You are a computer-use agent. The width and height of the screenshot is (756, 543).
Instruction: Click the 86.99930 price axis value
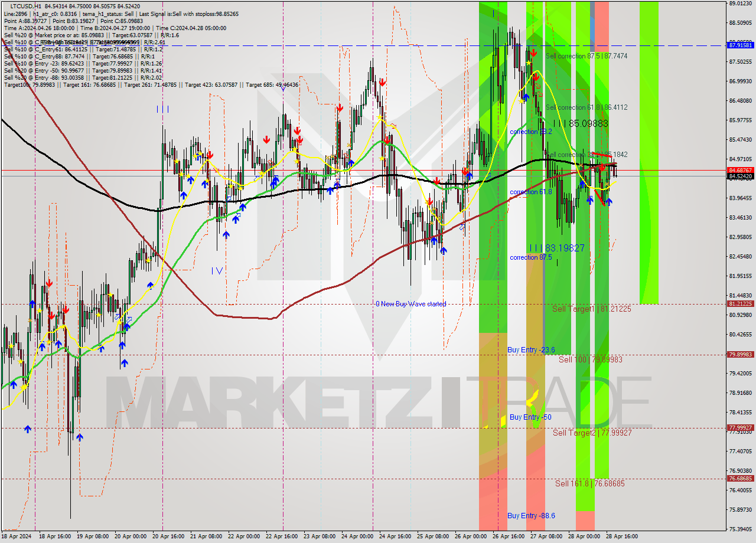coord(741,81)
